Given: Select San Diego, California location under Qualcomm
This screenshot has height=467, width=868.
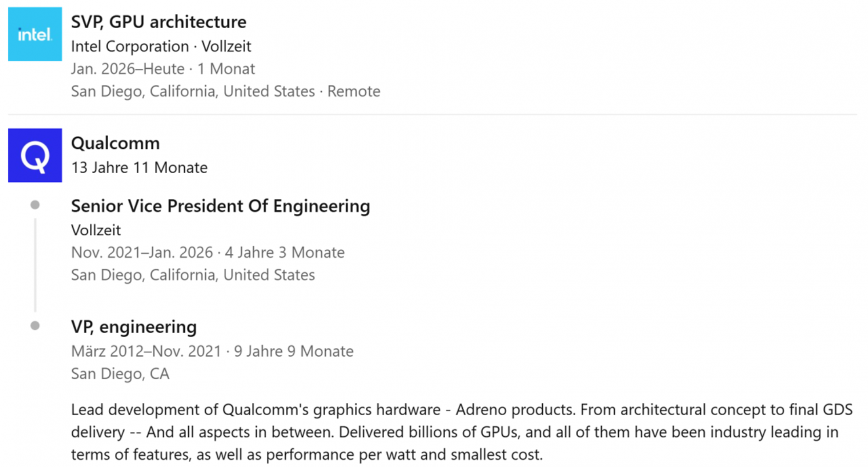Looking at the screenshot, I should coord(193,275).
